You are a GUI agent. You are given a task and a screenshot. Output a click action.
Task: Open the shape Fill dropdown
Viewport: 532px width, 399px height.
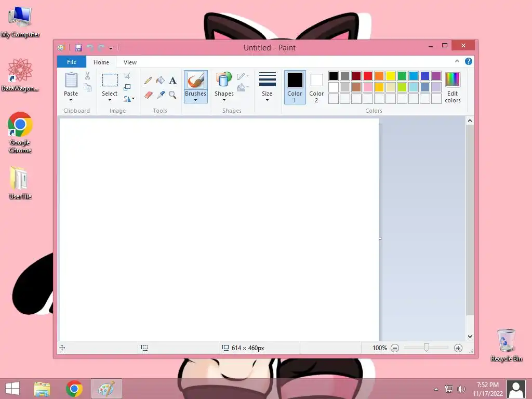click(243, 87)
